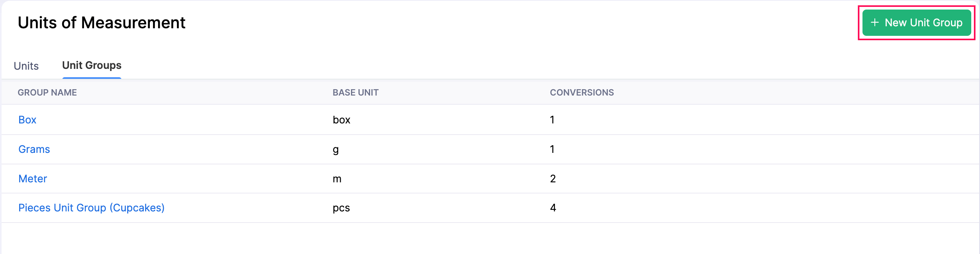Click the CONVERSIONS column header

(582, 92)
